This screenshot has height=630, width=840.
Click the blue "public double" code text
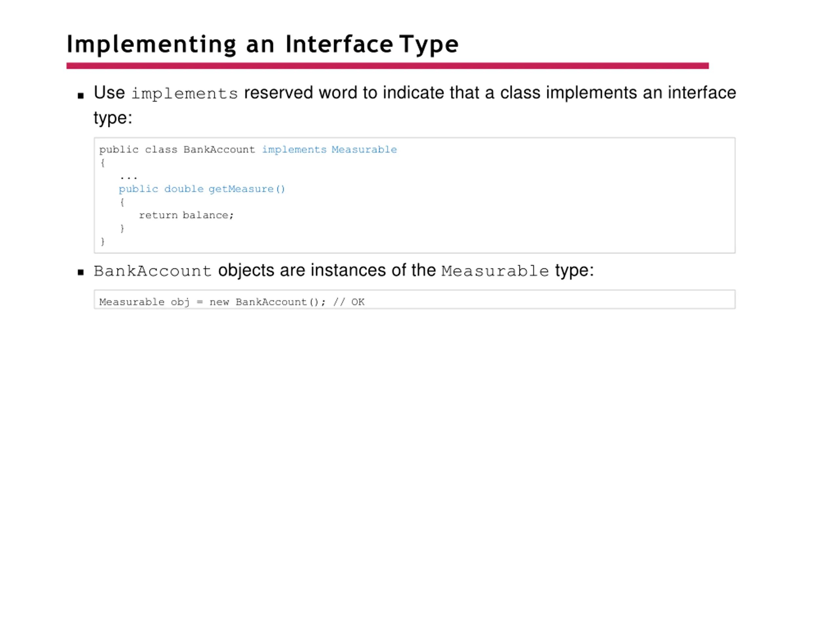(161, 189)
